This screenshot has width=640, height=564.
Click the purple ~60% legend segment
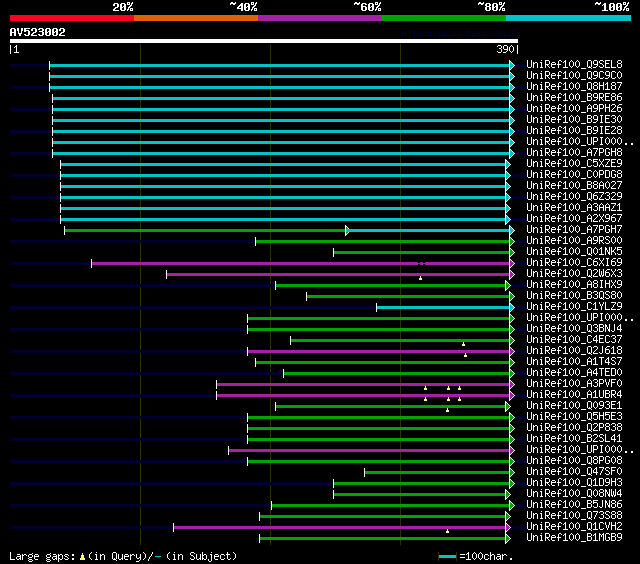pos(320,18)
